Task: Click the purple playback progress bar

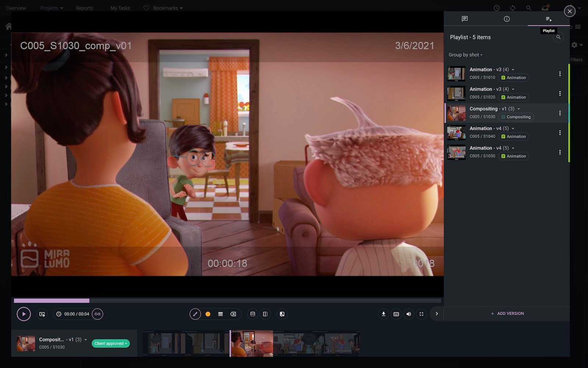Action: point(51,301)
